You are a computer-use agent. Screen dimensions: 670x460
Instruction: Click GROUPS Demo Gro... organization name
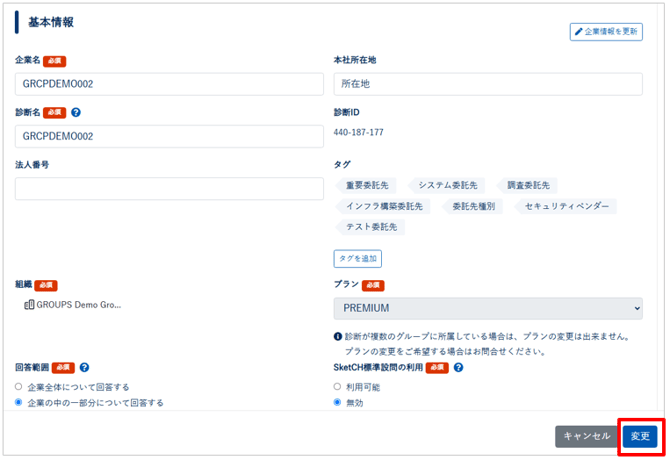[79, 305]
